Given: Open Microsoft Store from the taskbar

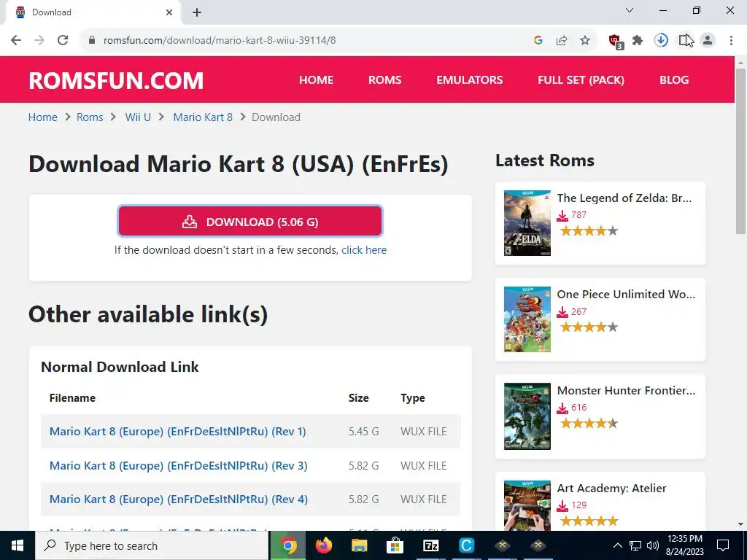Looking at the screenshot, I should 395,545.
